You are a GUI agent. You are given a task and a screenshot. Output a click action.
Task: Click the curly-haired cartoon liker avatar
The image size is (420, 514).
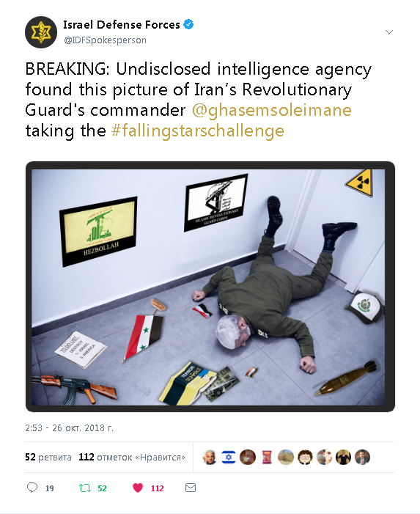(306, 457)
